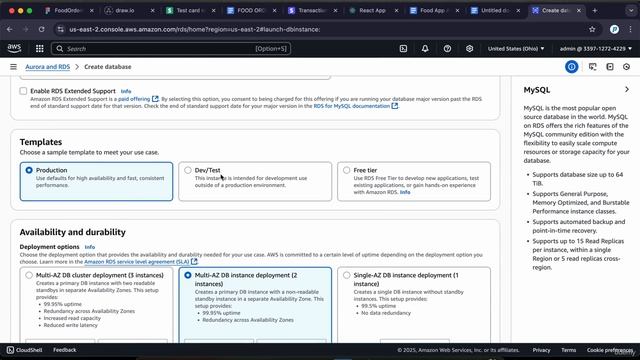This screenshot has width=640, height=360.
Task: Launch CloudShell from the top navigation icon
Action: pos(403,49)
